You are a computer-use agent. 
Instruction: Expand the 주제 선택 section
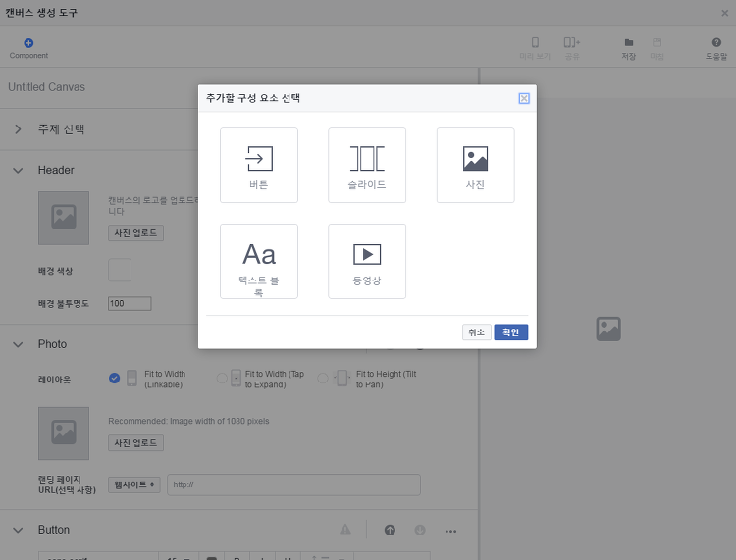[x=18, y=129]
